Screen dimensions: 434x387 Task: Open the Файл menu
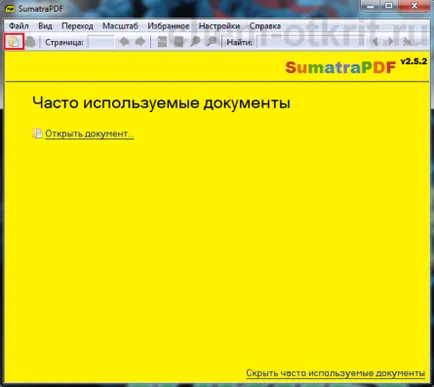click(x=19, y=26)
